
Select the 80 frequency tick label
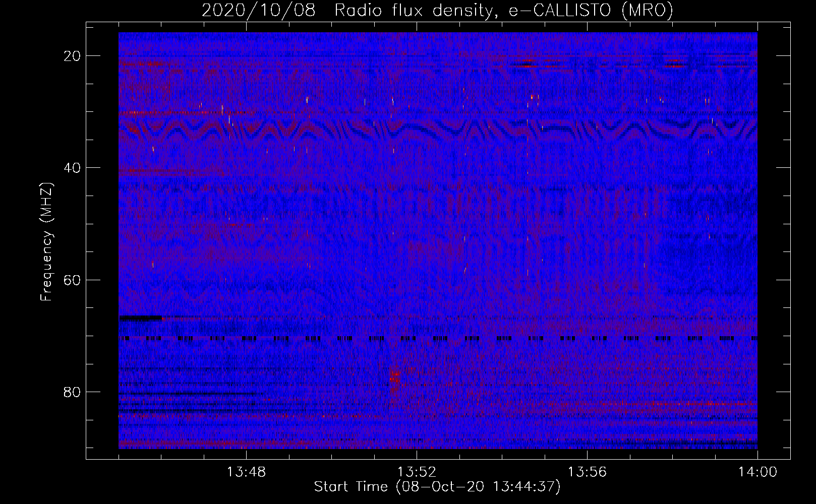(x=72, y=392)
